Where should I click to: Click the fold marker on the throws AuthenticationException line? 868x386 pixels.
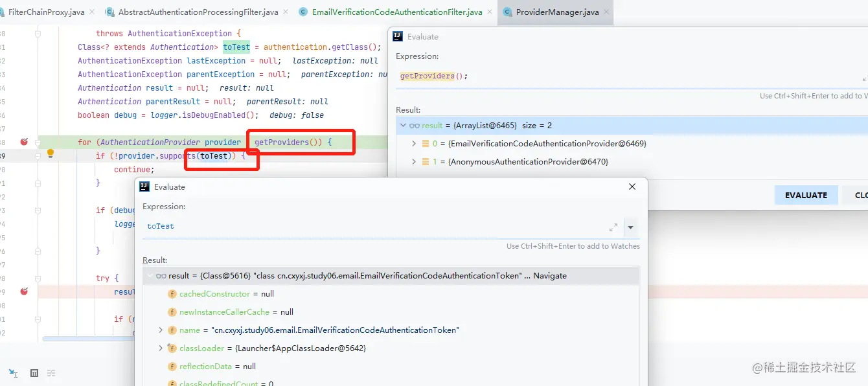tap(38, 34)
